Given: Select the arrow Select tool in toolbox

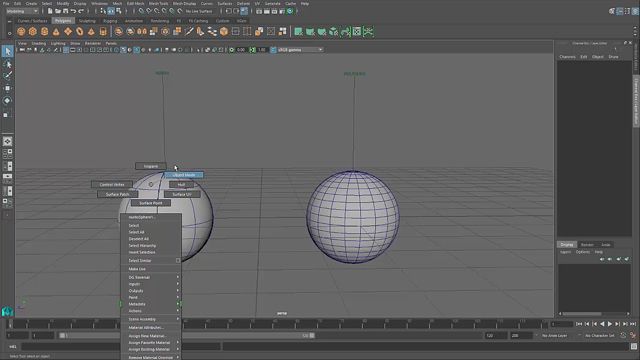Looking at the screenshot, I should pyautogui.click(x=7, y=51).
